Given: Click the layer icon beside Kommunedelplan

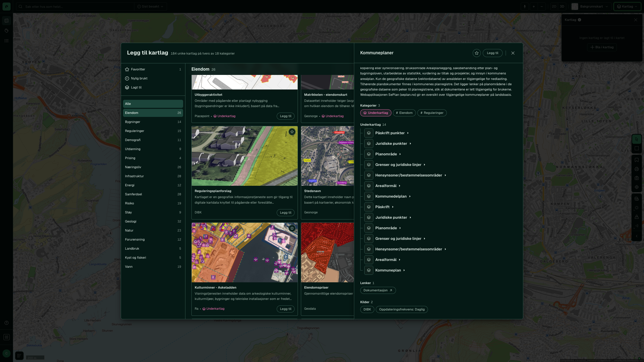Looking at the screenshot, I should (x=369, y=196).
